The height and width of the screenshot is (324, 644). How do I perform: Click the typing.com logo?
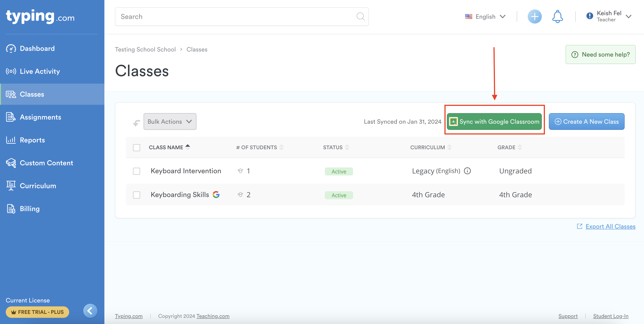(x=40, y=17)
